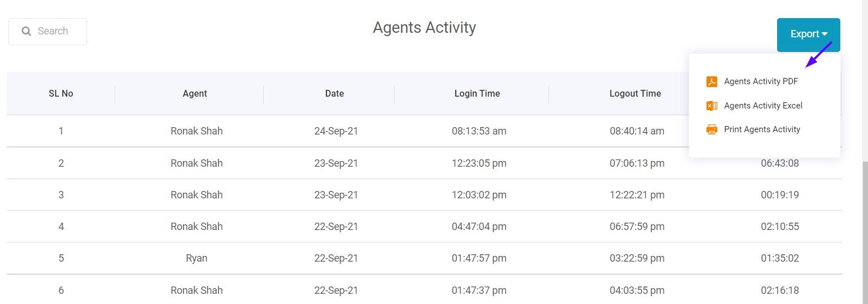868x304 pixels.
Task: Click the Excel spreadsheet icon
Action: (x=712, y=106)
